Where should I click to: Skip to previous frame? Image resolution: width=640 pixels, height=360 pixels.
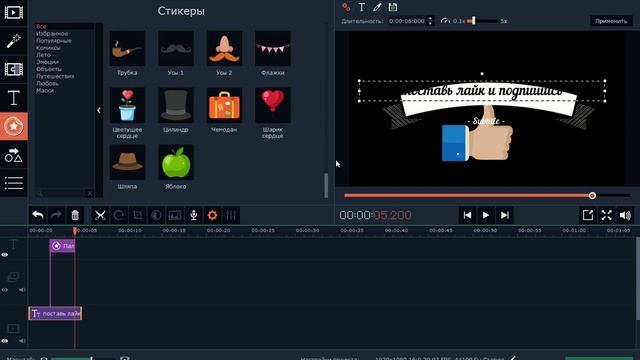pyautogui.click(x=467, y=215)
